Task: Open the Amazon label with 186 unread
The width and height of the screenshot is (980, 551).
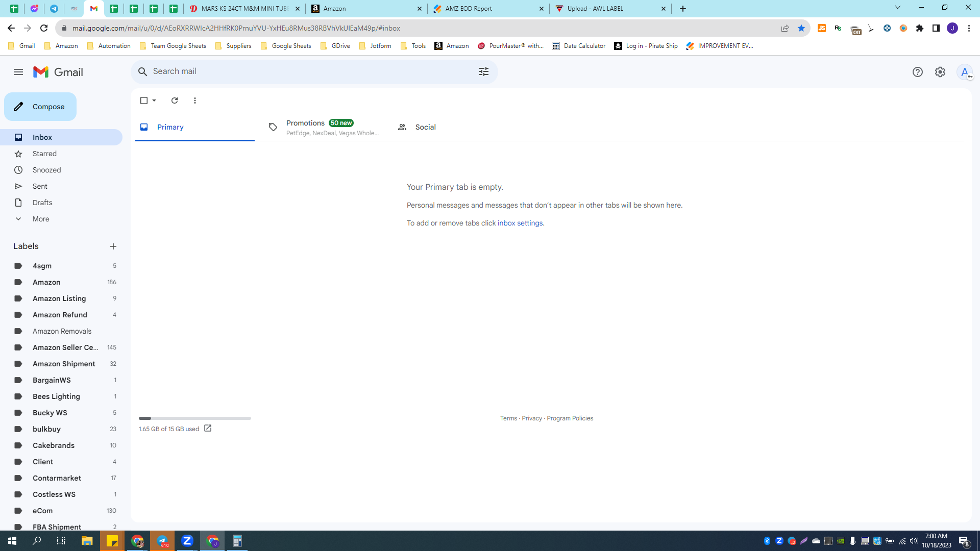Action: (x=61, y=282)
